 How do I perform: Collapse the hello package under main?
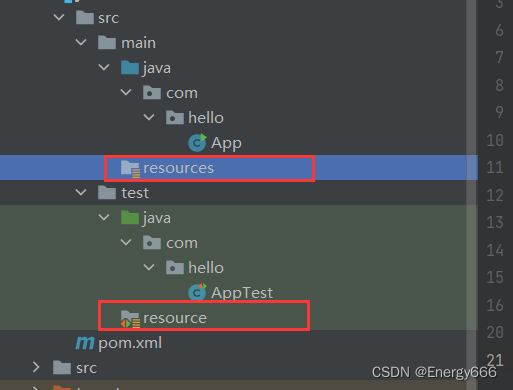click(x=149, y=117)
